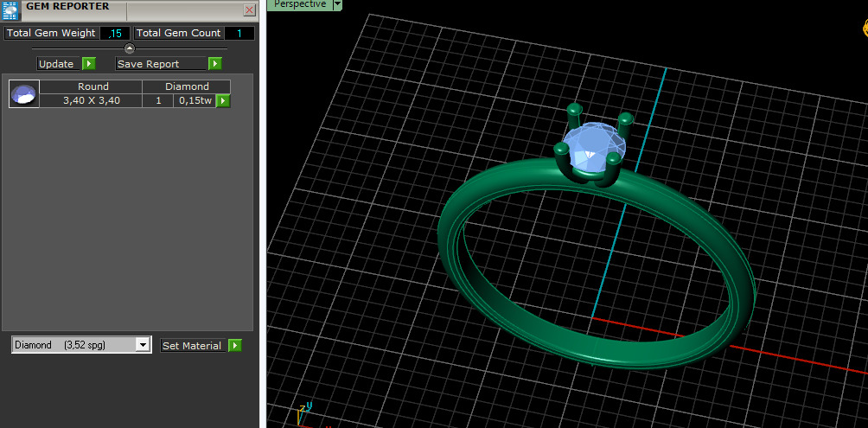Screen dimensions: 868x428
Task: Click the Diamond material cell
Action: (187, 86)
